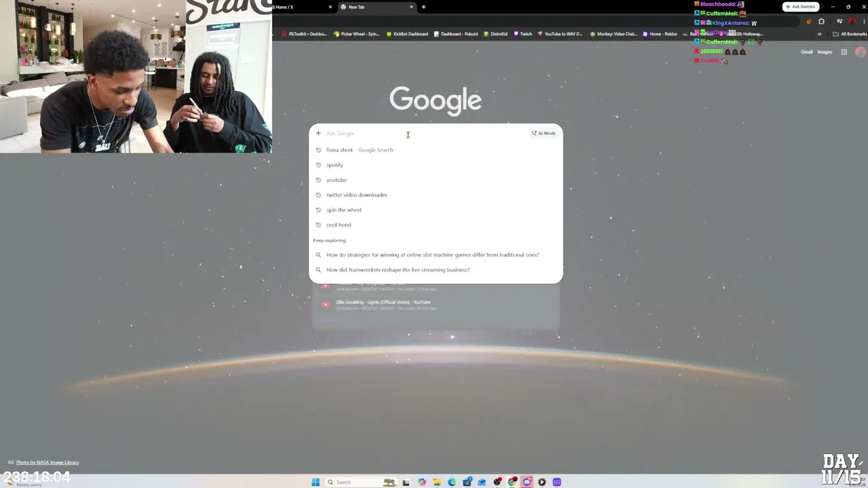Viewport: 868px width, 488px height.
Task: Open the Twitch bookmark
Action: click(523, 34)
